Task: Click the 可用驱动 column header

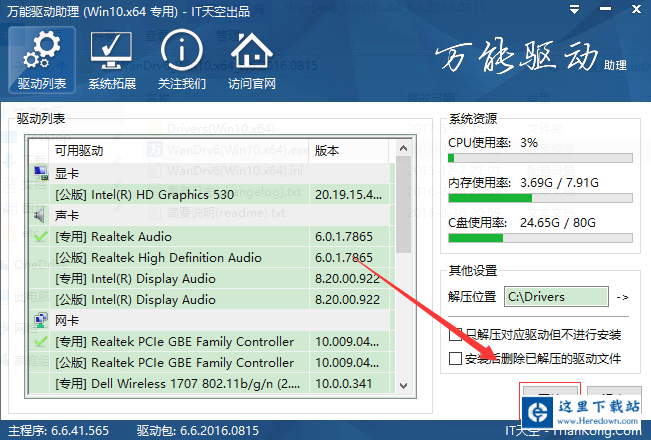Action: click(180, 150)
